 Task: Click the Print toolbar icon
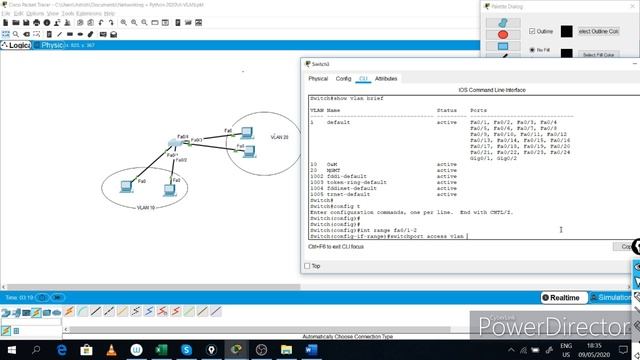pyautogui.click(x=37, y=23)
